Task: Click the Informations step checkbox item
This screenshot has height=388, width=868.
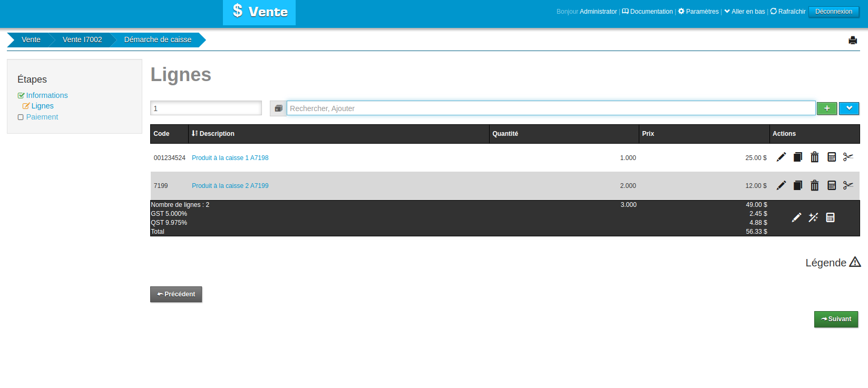Action: pos(46,95)
